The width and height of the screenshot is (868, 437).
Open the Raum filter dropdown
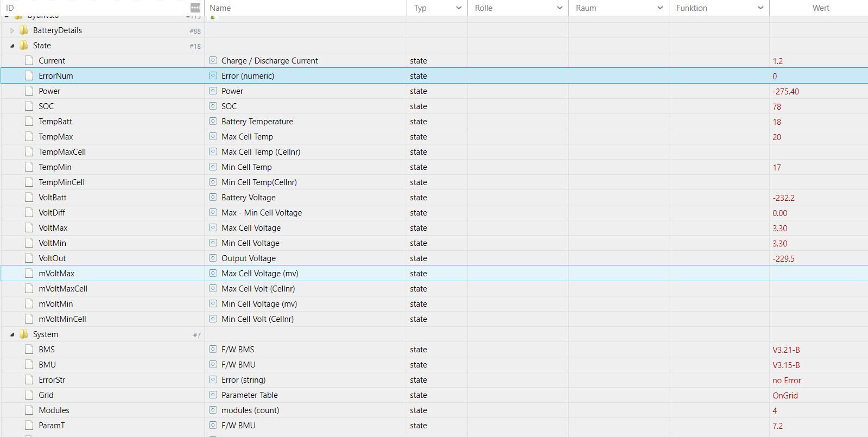[660, 8]
